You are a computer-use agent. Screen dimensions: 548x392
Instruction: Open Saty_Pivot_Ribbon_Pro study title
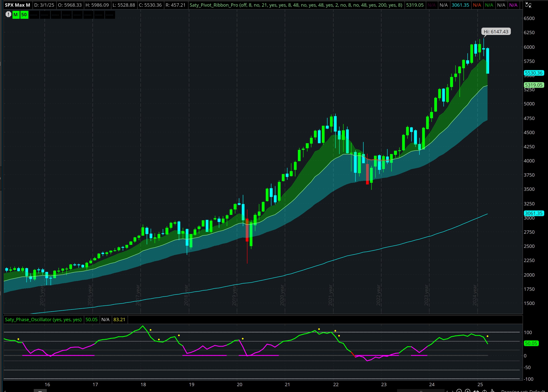[x=295, y=5]
